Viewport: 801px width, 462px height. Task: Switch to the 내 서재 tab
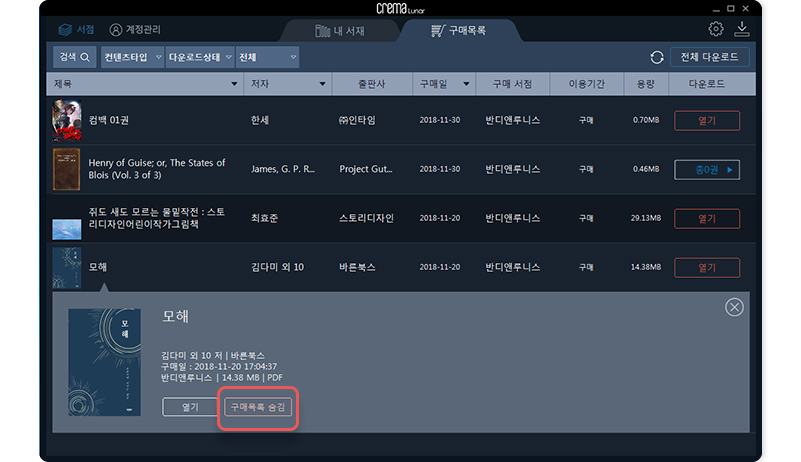340,31
